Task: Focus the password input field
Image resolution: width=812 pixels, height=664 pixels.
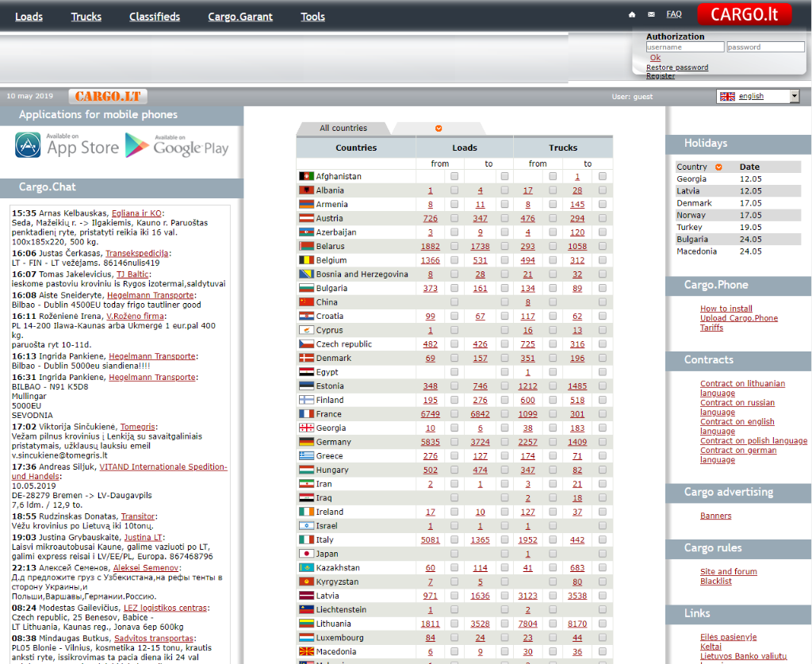Action: [x=765, y=47]
